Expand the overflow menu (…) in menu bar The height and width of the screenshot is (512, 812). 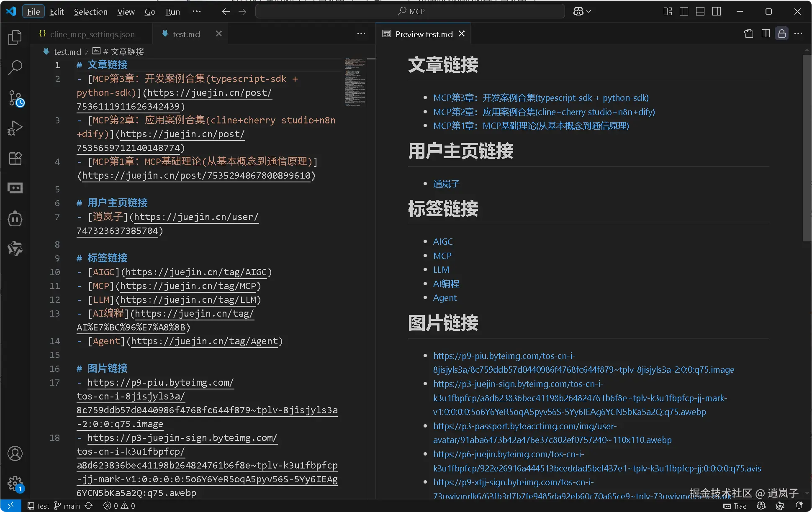[196, 11]
